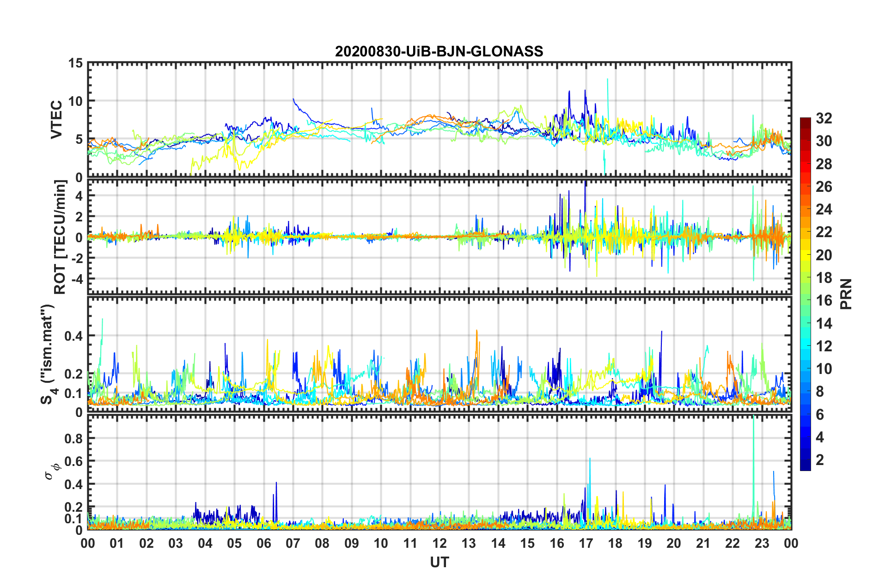879x588 pixels.
Task: Click colorbar tick label 2
Action: pos(820,459)
